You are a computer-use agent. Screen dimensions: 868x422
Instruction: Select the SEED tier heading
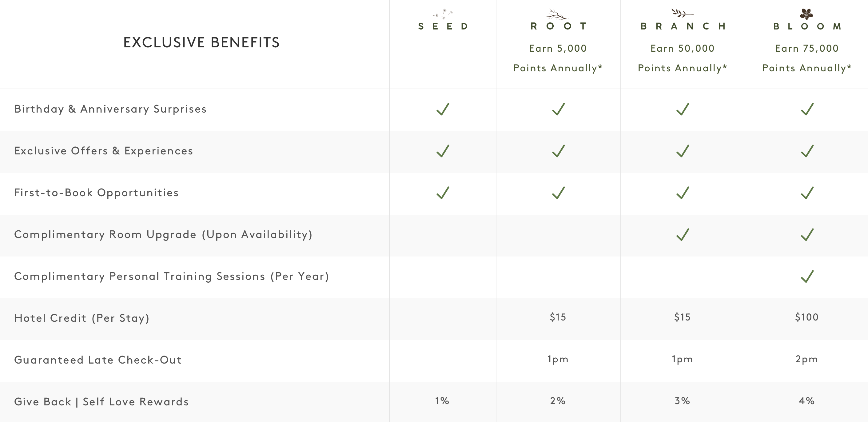[x=443, y=26]
